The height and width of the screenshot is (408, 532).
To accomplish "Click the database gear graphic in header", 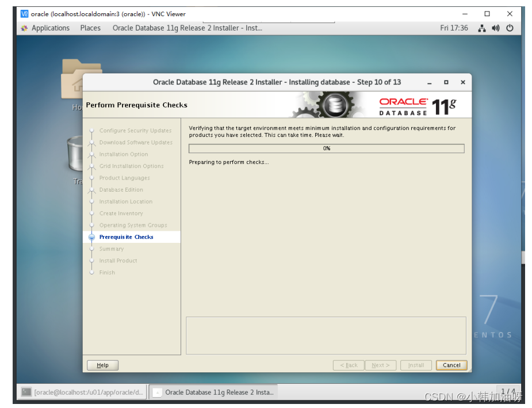I will coord(335,105).
